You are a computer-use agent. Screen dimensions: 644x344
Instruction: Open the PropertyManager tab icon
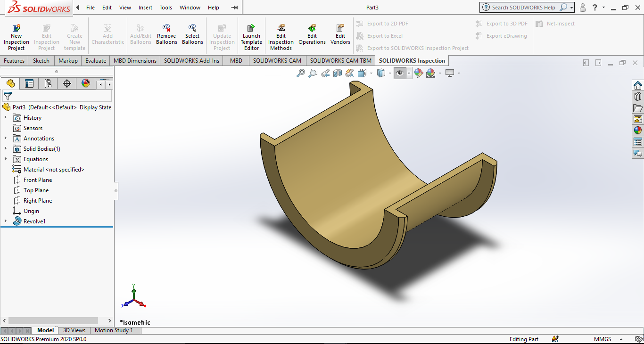29,83
